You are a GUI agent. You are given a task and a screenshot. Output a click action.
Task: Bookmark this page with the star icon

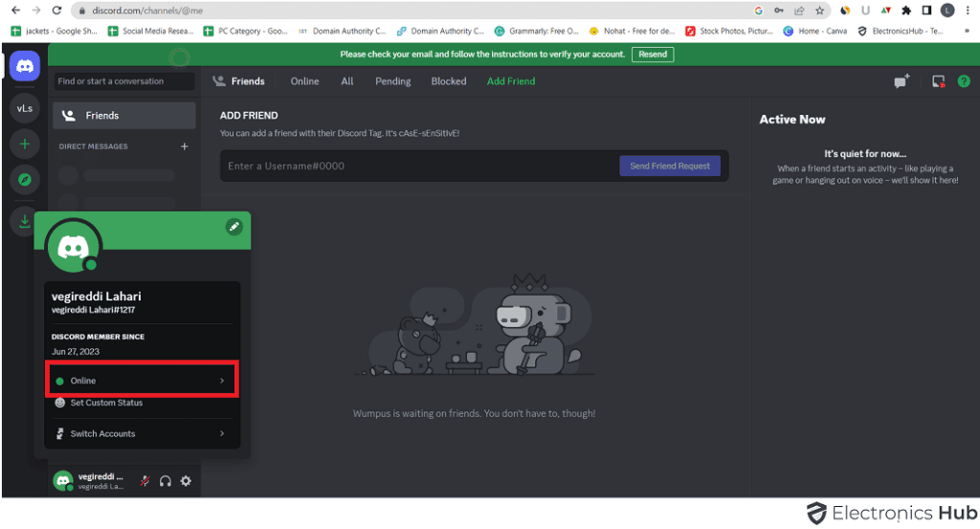(x=819, y=11)
